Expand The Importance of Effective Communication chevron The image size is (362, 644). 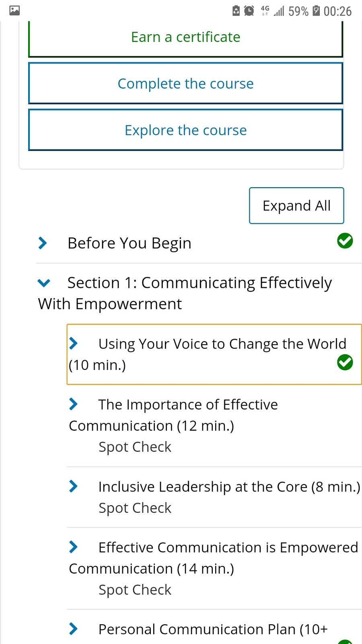click(x=74, y=404)
